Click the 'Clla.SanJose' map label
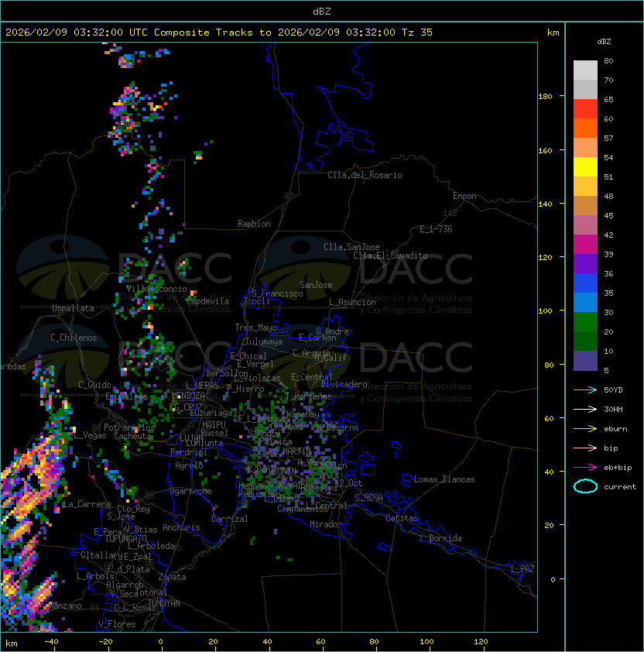This screenshot has width=644, height=652. (351, 247)
